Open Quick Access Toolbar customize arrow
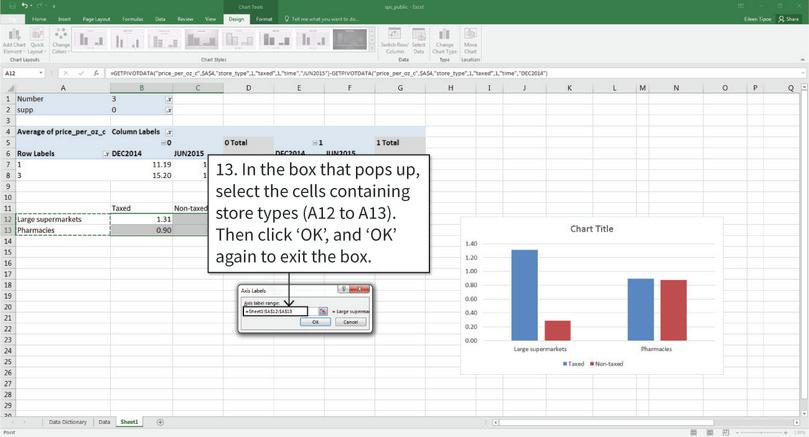809x437 pixels. pos(53,6)
